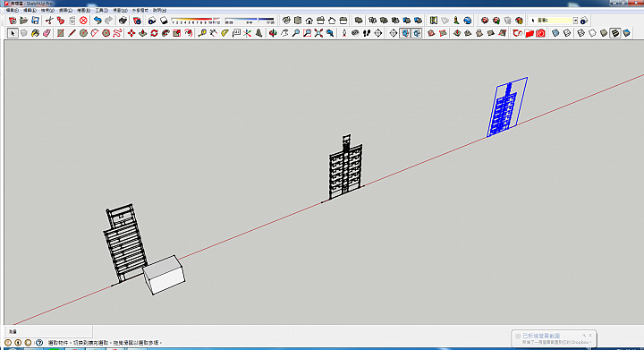Open the 視窗(W) Window menu

[x=120, y=10]
